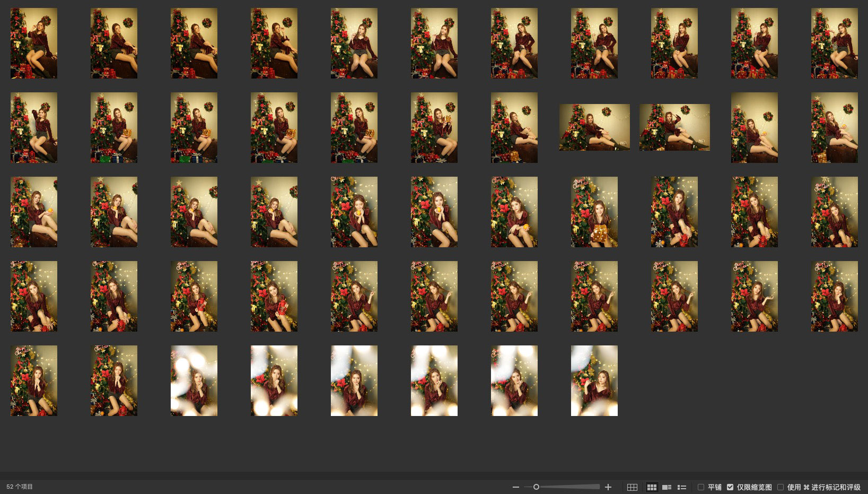This screenshot has width=868, height=494.
Task: Toggle the lock thumbnail grid icon
Action: 632,487
